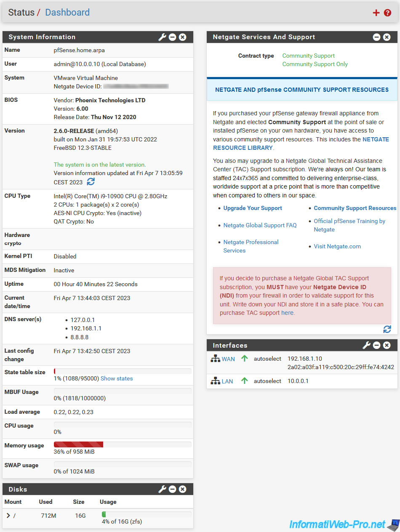Image resolution: width=400 pixels, height=532 pixels.
Task: Click the green up arrow for WAN
Action: 245,359
